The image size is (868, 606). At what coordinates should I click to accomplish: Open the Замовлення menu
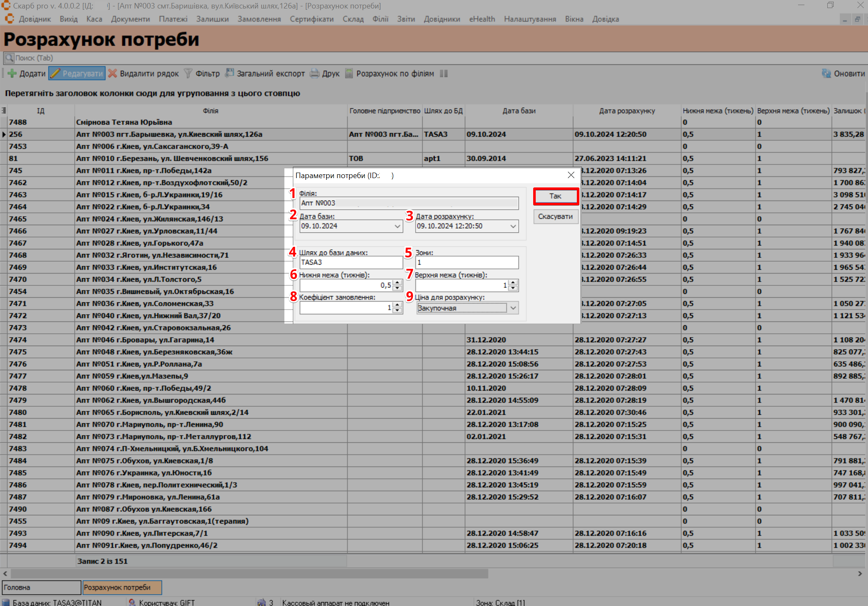tap(259, 19)
